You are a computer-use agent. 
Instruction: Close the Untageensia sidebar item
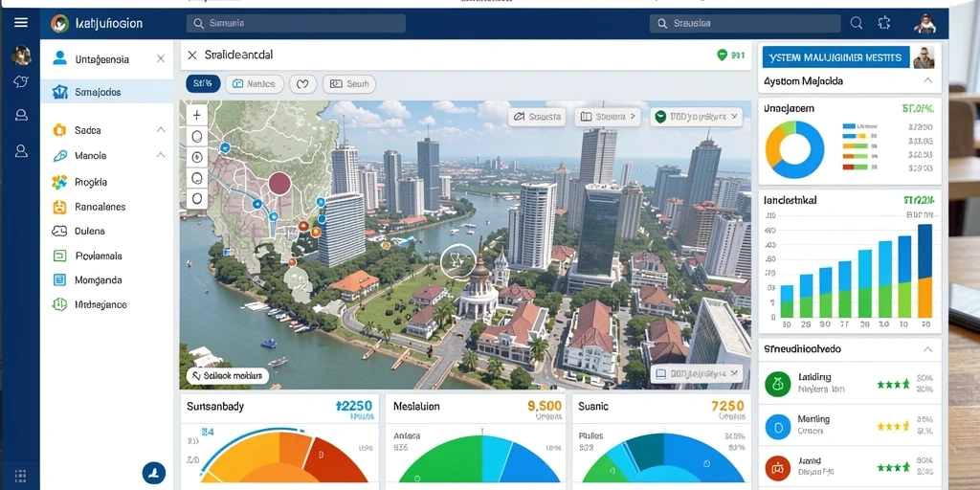coord(161,58)
